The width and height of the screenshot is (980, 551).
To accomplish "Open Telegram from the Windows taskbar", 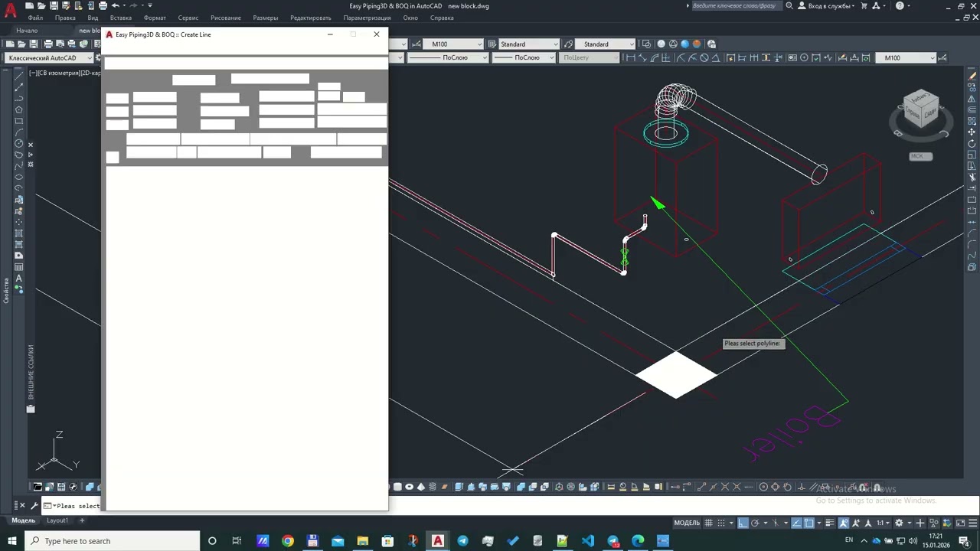I will click(462, 541).
